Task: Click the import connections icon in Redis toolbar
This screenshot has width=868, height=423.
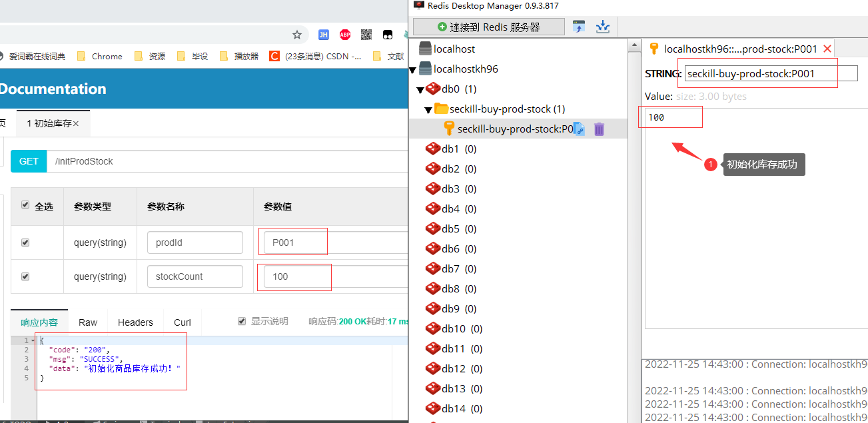Action: (579, 27)
